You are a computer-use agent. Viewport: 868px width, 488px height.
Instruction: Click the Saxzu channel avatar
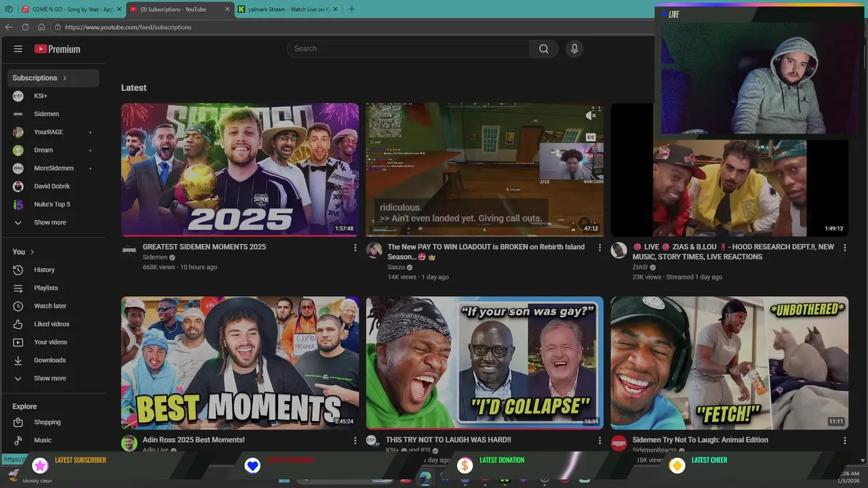point(374,250)
